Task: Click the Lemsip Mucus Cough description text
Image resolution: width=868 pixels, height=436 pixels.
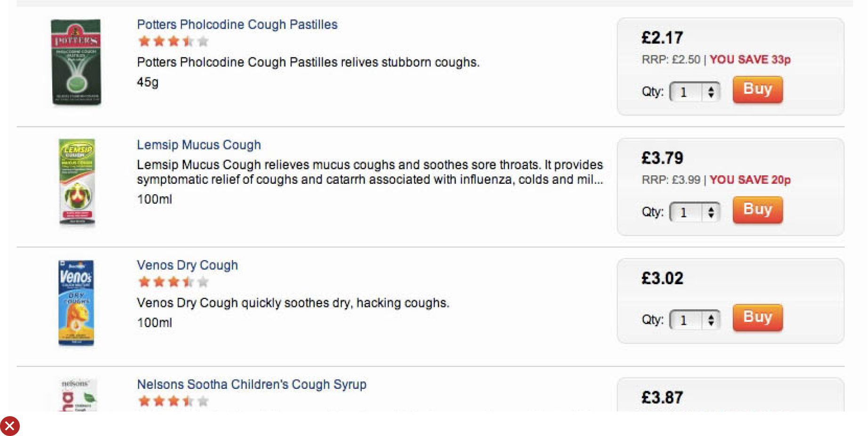Action: pos(370,172)
